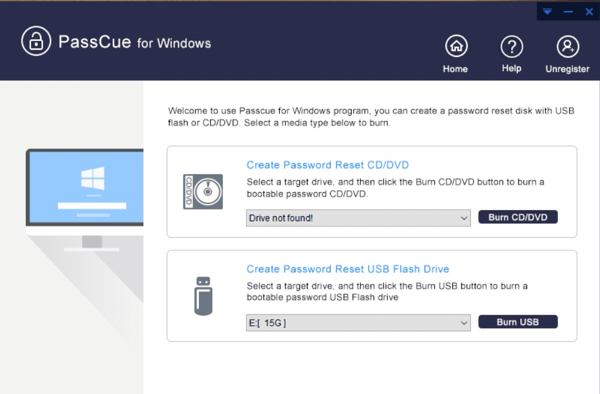
Task: Minimize the PassCue window
Action: pos(568,12)
